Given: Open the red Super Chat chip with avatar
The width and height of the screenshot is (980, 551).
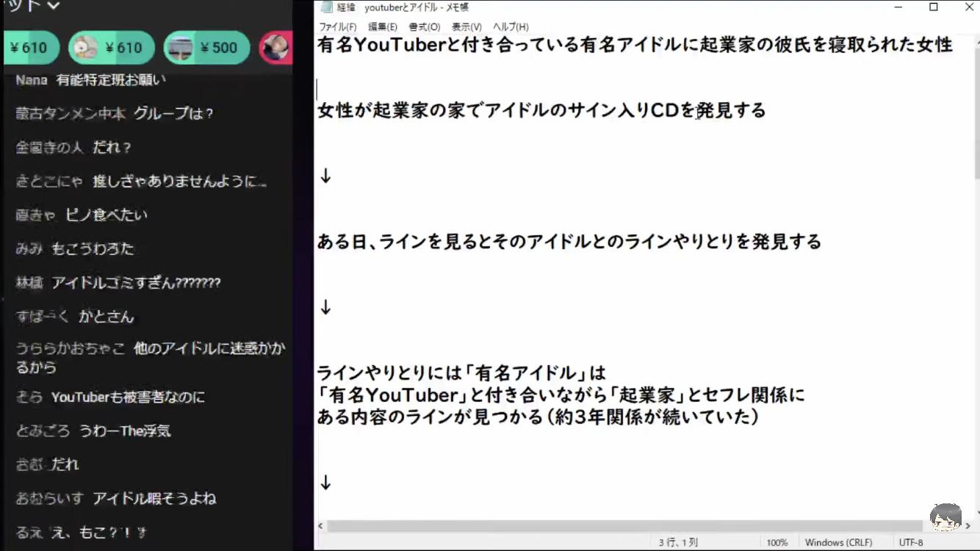Looking at the screenshot, I should tap(276, 48).
